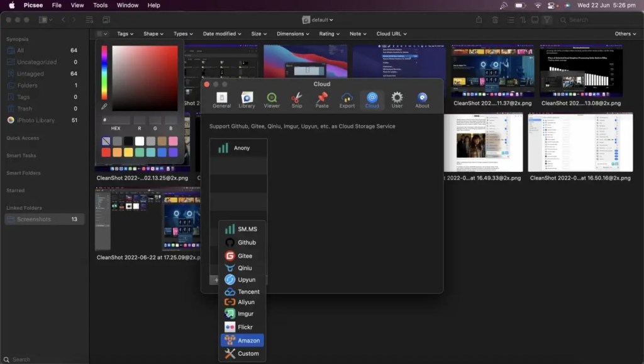Click the plus button to add cloud service
Screen dimensions: 644x364
tap(216, 280)
